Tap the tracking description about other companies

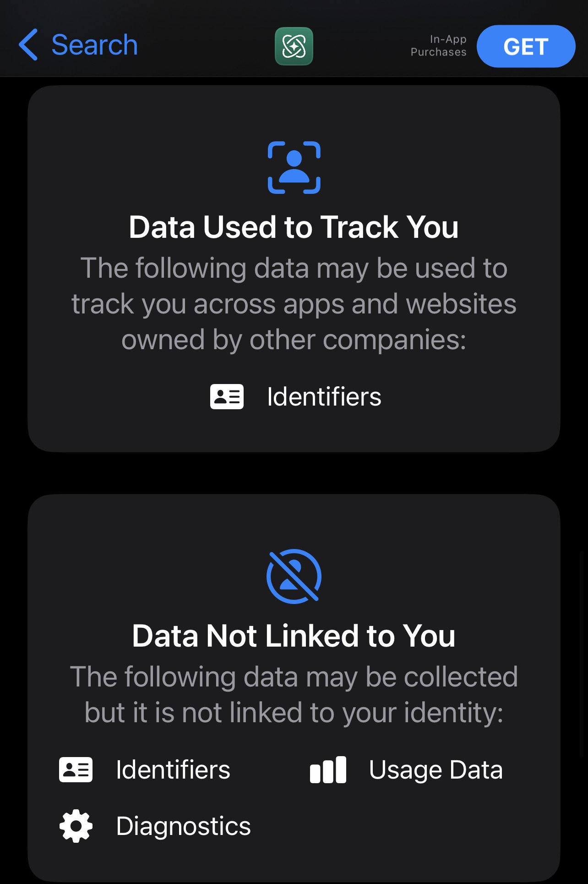(294, 304)
